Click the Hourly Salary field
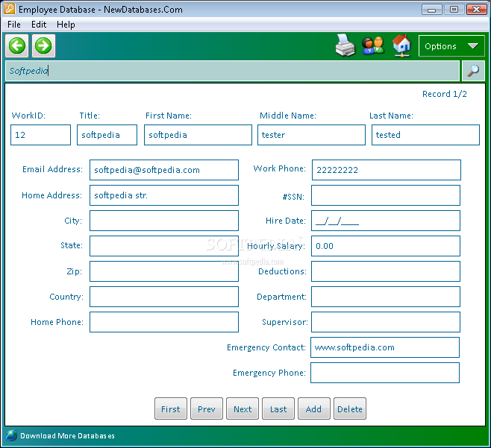This screenshot has width=491, height=448. click(386, 246)
